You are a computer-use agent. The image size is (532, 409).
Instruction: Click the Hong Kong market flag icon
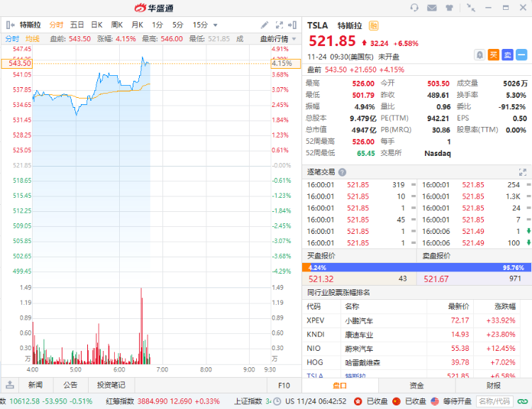(x=358, y=401)
